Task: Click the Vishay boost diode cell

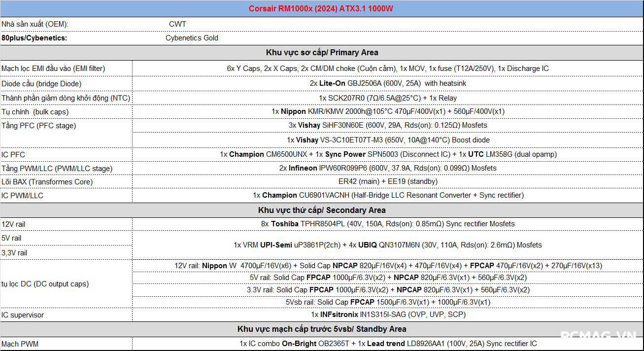Action: [388, 140]
